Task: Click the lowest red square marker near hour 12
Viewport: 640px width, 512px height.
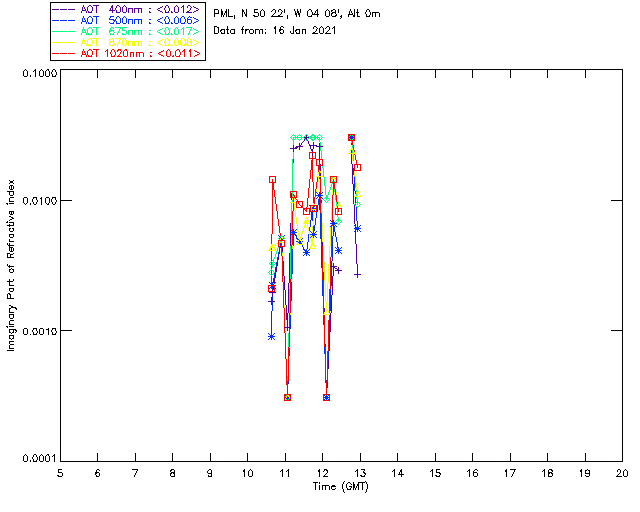Action: pos(326,397)
